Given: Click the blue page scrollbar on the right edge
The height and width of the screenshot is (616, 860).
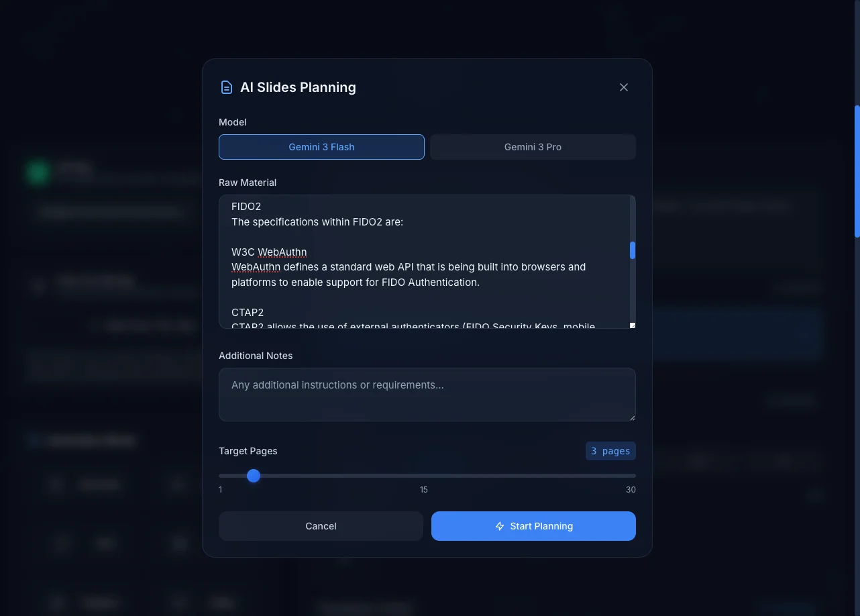Looking at the screenshot, I should point(857,171).
